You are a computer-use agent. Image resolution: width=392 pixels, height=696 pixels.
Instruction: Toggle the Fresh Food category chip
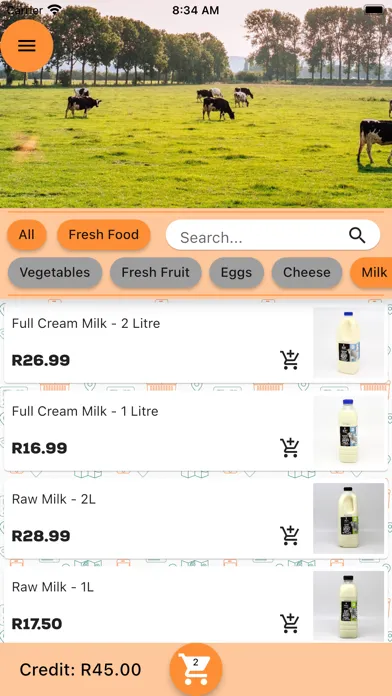(x=104, y=234)
